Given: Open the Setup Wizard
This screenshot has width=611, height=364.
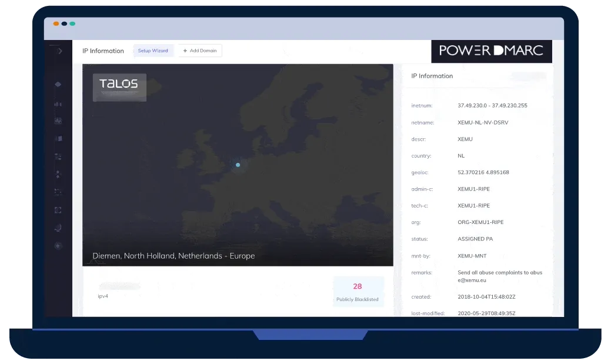Looking at the screenshot, I should [x=153, y=51].
